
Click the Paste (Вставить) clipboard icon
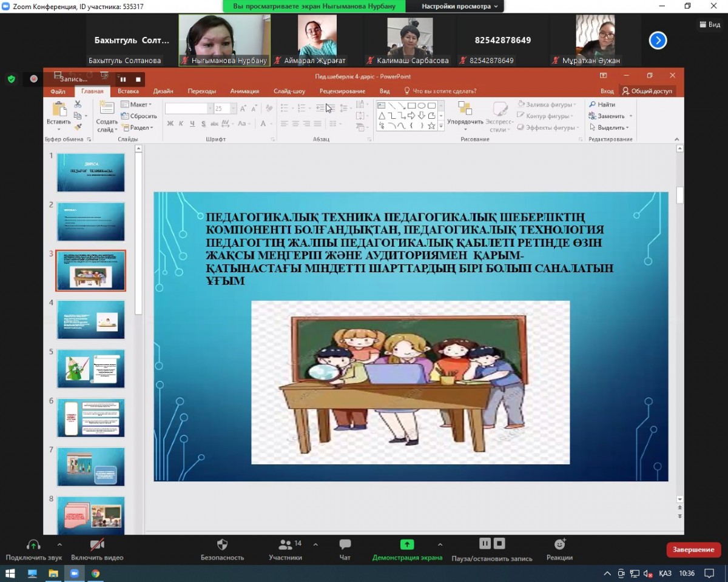59,110
